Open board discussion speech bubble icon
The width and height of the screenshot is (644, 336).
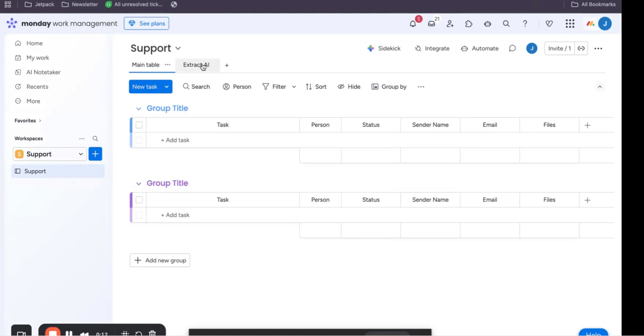pos(512,48)
